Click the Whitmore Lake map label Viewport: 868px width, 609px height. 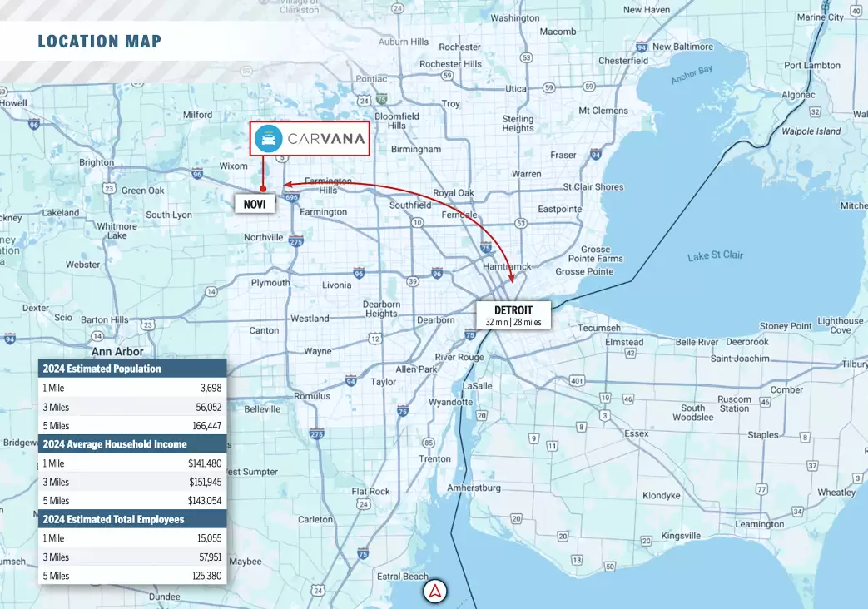(x=117, y=230)
